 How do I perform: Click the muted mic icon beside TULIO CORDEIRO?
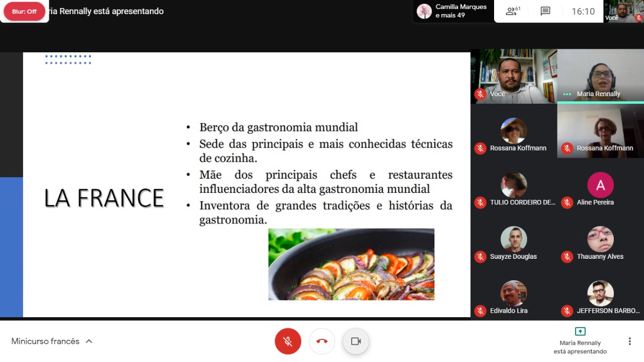click(x=480, y=202)
